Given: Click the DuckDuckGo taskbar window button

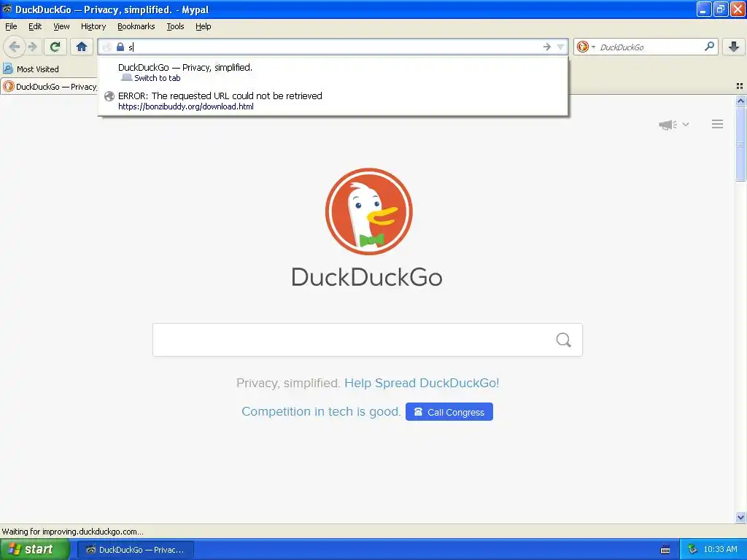Looking at the screenshot, I should point(136,550).
